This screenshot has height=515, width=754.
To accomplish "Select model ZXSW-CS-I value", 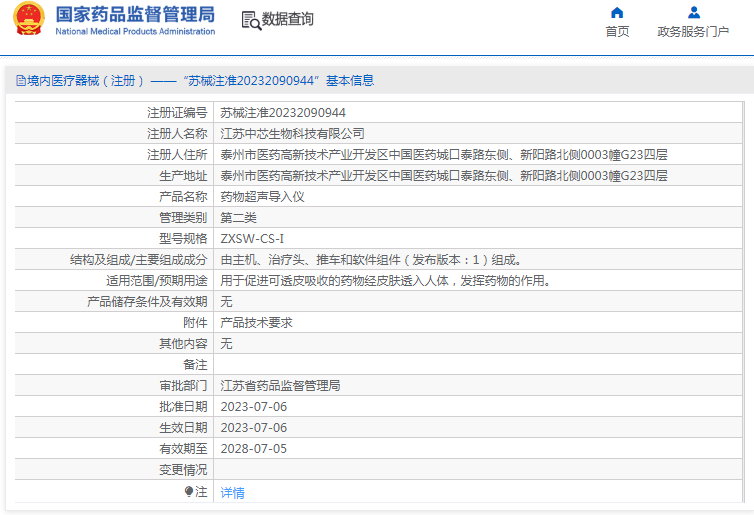I will 252,239.
